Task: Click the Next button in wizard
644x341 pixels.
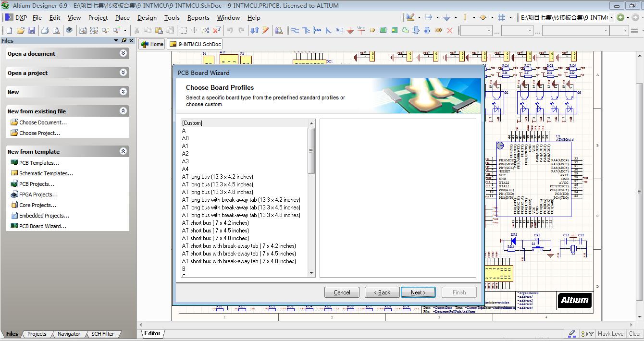Action: pos(418,292)
